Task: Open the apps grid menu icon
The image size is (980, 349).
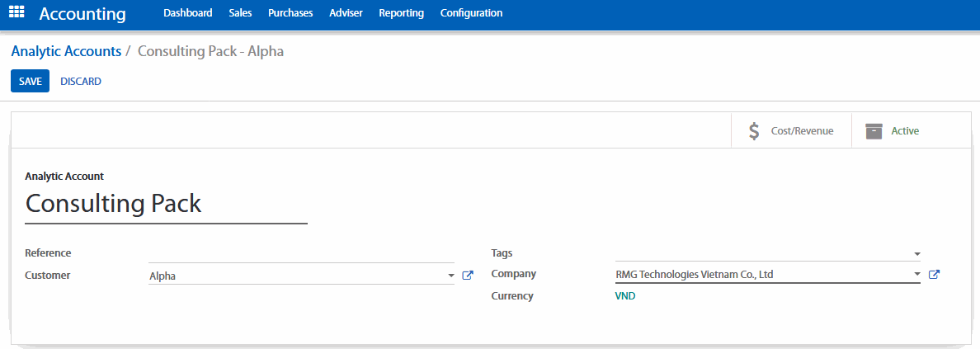Action: tap(16, 13)
